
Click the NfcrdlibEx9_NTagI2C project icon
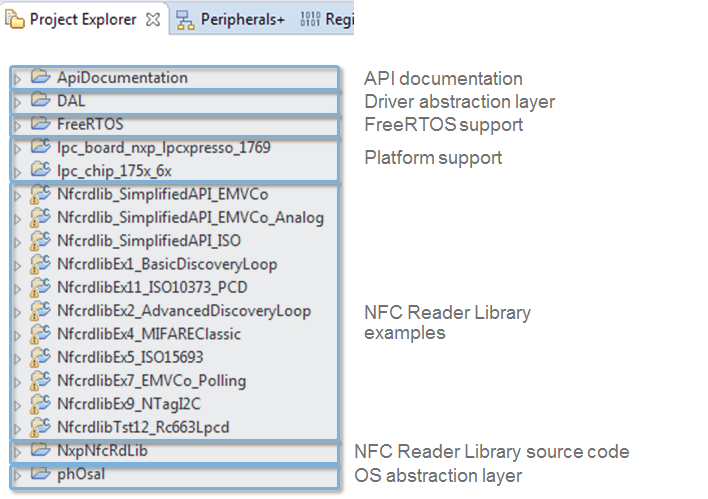point(40,404)
